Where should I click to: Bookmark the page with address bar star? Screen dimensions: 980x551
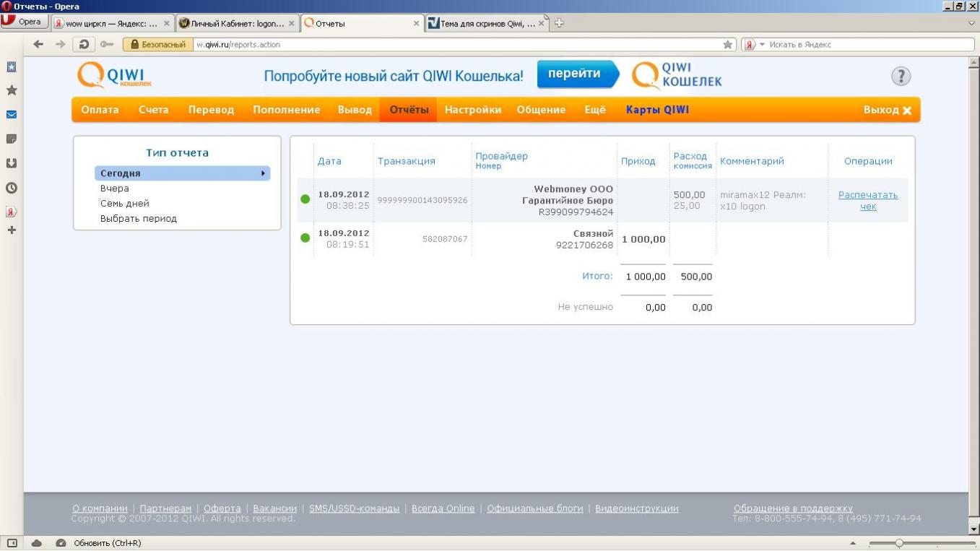pos(727,45)
